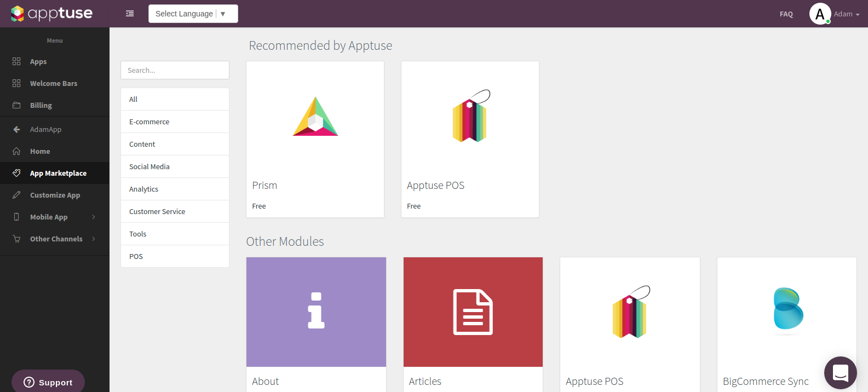The width and height of the screenshot is (868, 392).
Task: Filter modules by Content
Action: [175, 144]
